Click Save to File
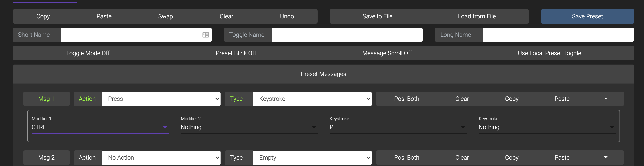This screenshot has height=166, width=644. pos(377,16)
